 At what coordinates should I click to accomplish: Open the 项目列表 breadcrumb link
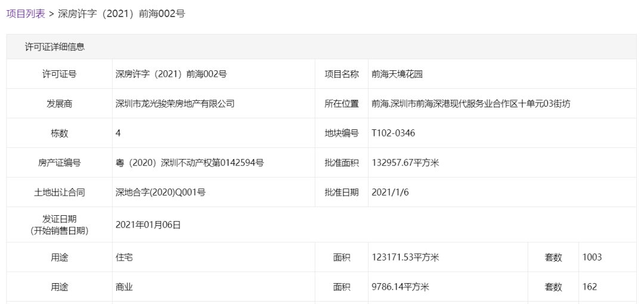pyautogui.click(x=26, y=14)
